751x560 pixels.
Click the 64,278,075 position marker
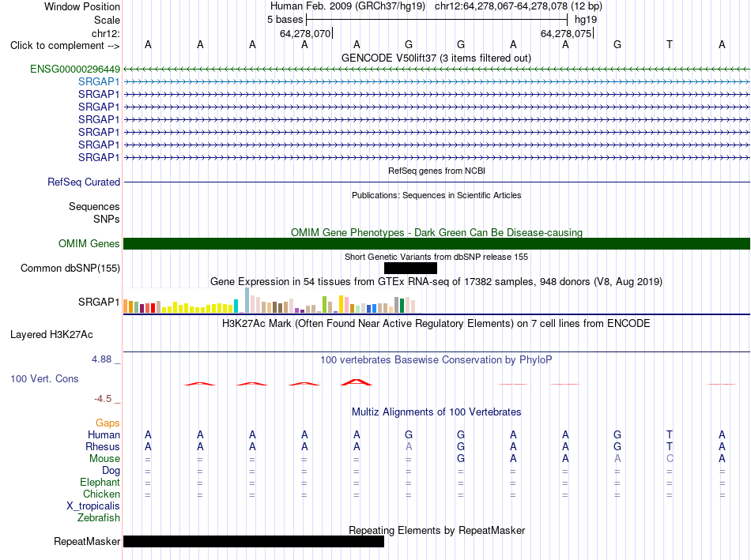[567, 33]
